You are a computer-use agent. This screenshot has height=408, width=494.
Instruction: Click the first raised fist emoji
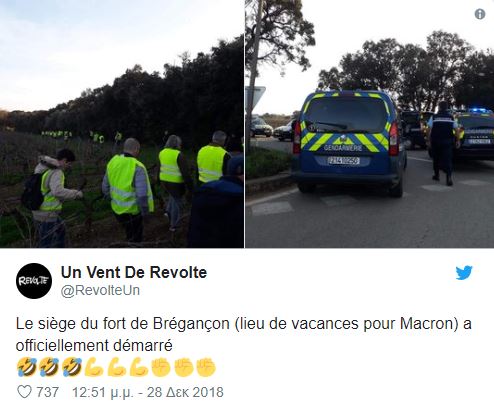pyautogui.click(x=161, y=367)
